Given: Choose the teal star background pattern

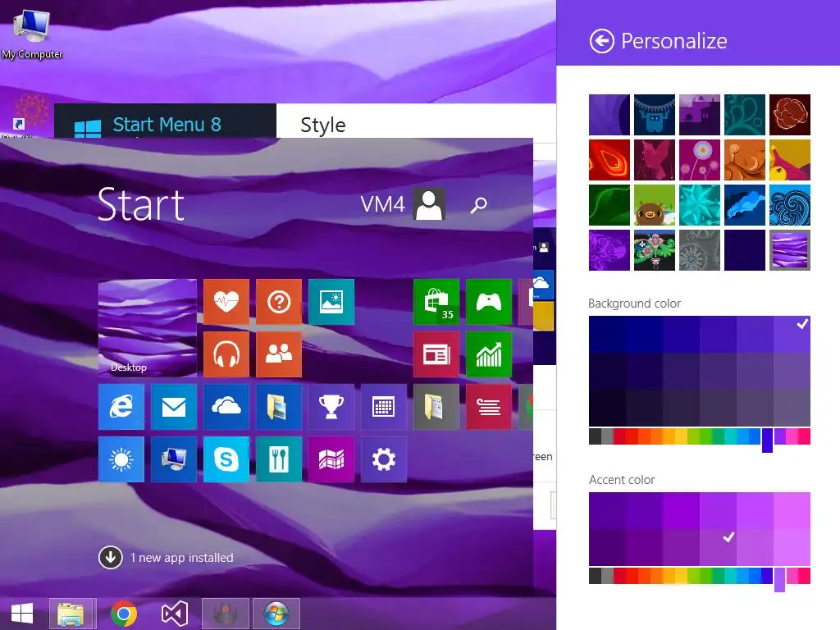Looking at the screenshot, I should click(700, 205).
